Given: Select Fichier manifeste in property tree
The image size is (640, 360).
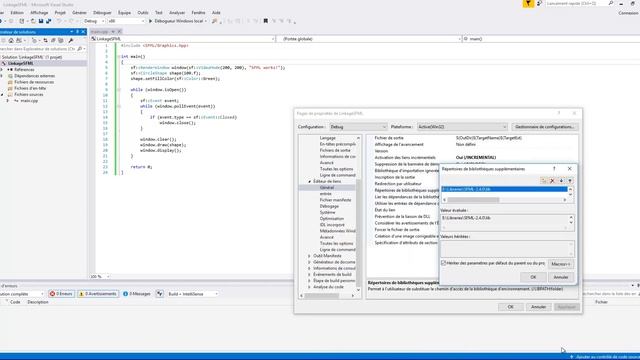Looking at the screenshot, I should [336, 200].
